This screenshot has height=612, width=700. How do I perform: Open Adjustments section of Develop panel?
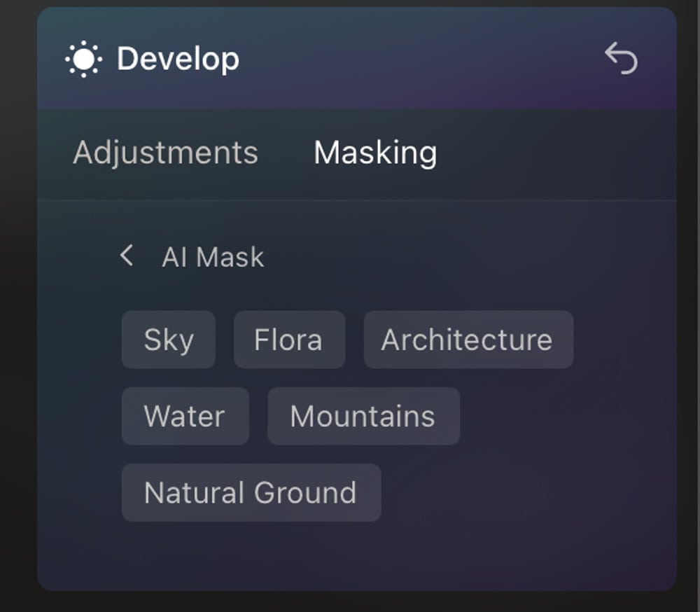(x=166, y=153)
